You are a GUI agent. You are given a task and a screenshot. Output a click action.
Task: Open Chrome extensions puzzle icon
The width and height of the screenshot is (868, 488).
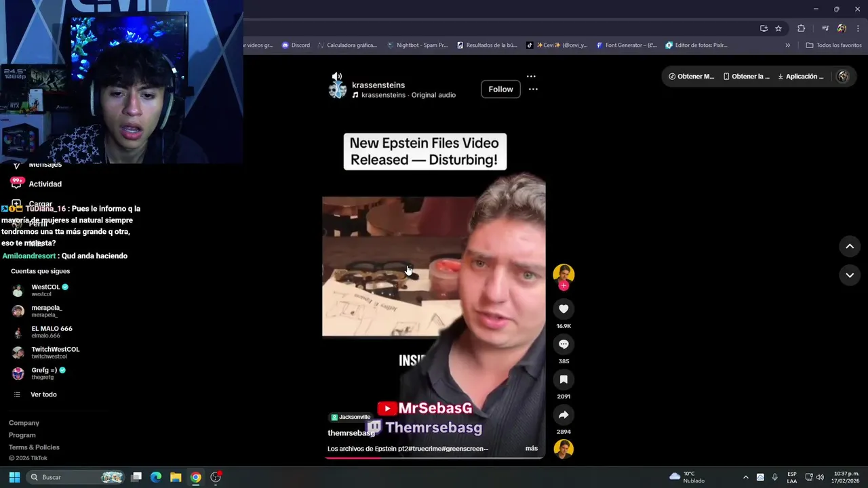coord(801,28)
